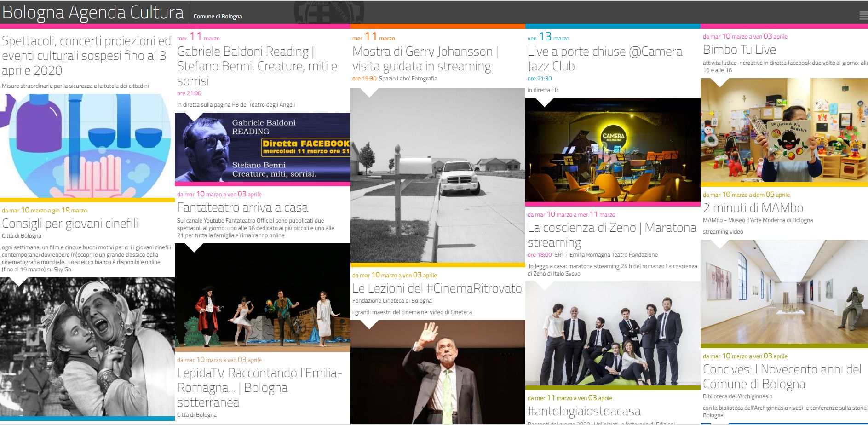Click the 'da mar 10 marzo a gio 19 marzo' date
Image resolution: width=868 pixels, height=425 pixels.
click(44, 210)
